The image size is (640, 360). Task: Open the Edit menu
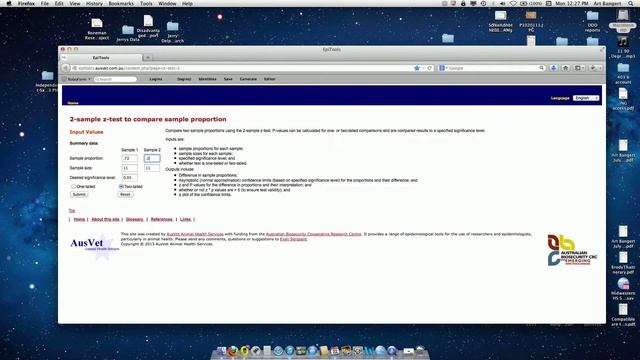point(59,3)
